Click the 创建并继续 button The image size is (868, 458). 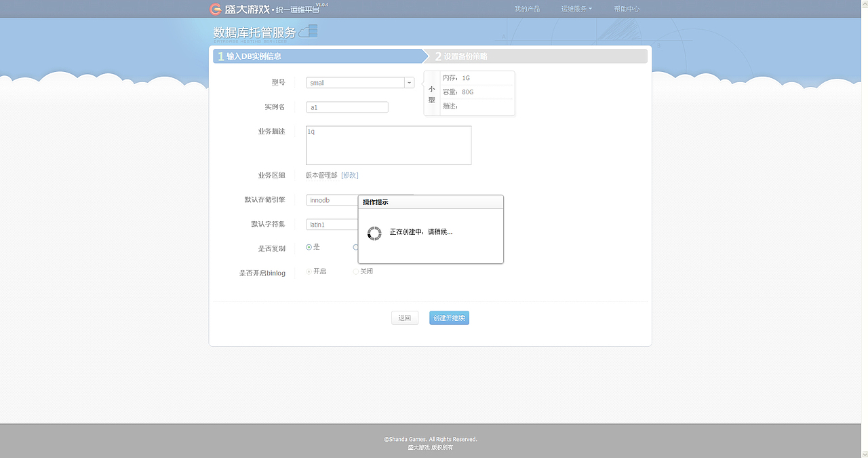[x=449, y=318]
